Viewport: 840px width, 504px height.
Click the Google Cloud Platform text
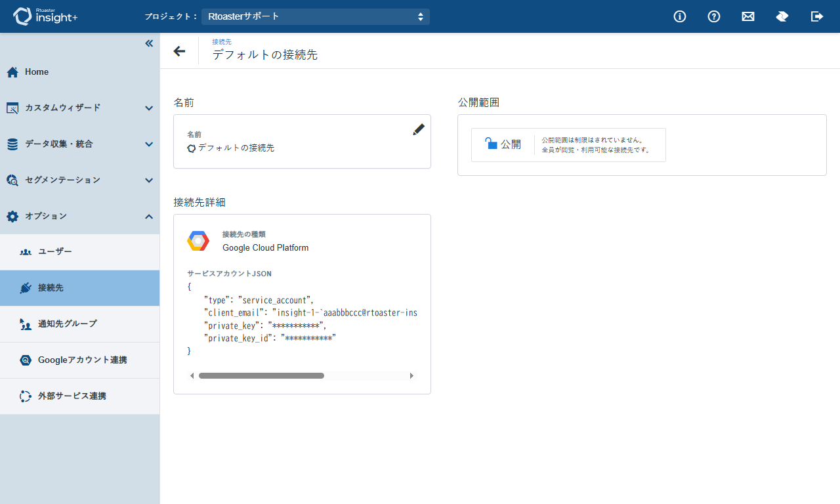pos(265,248)
